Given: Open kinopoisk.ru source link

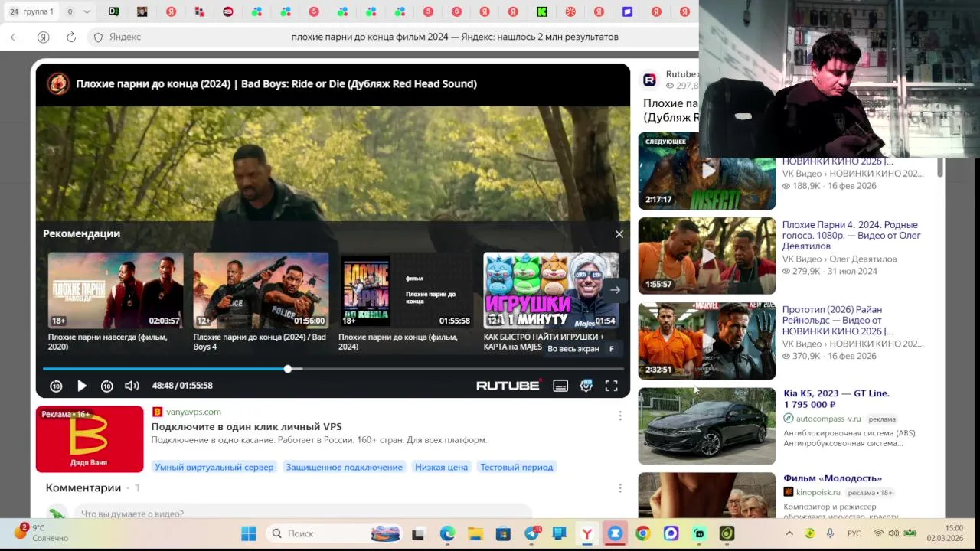Looking at the screenshot, I should tap(818, 492).
